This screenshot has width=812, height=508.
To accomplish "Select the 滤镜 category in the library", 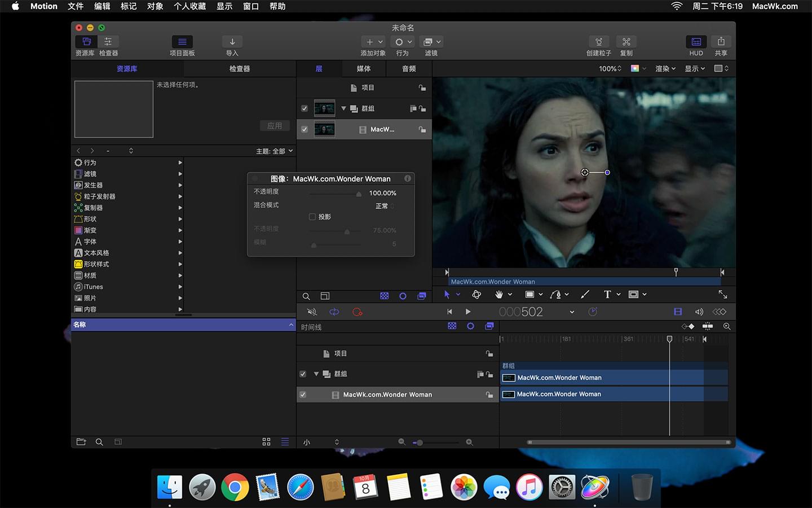I will coord(128,174).
